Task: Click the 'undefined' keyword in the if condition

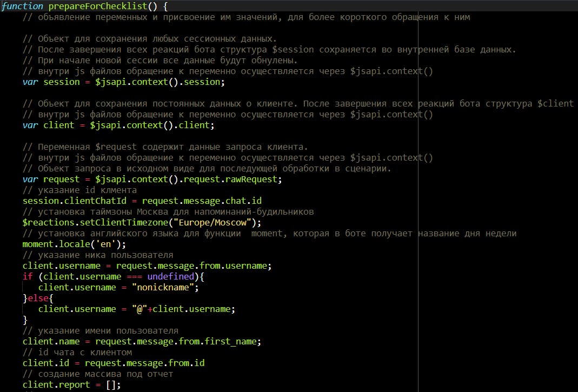Action: [170, 277]
